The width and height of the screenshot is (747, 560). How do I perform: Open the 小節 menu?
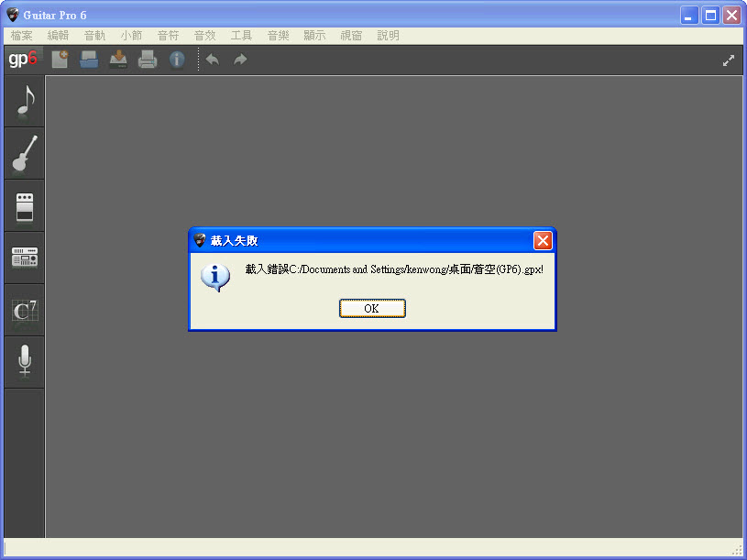point(131,35)
